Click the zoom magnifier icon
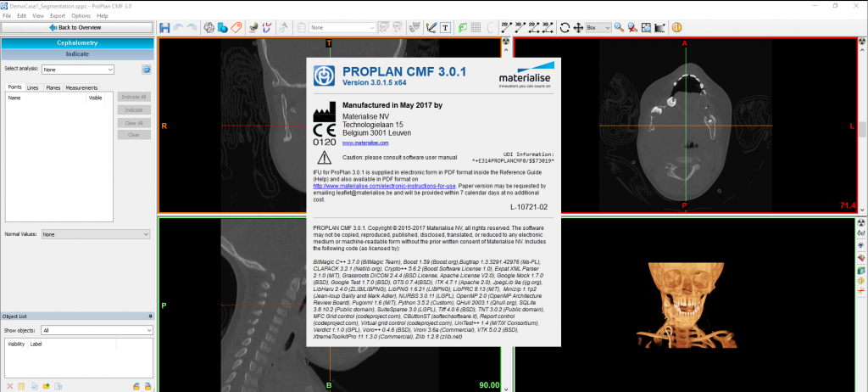868x392 pixels. 619,27
